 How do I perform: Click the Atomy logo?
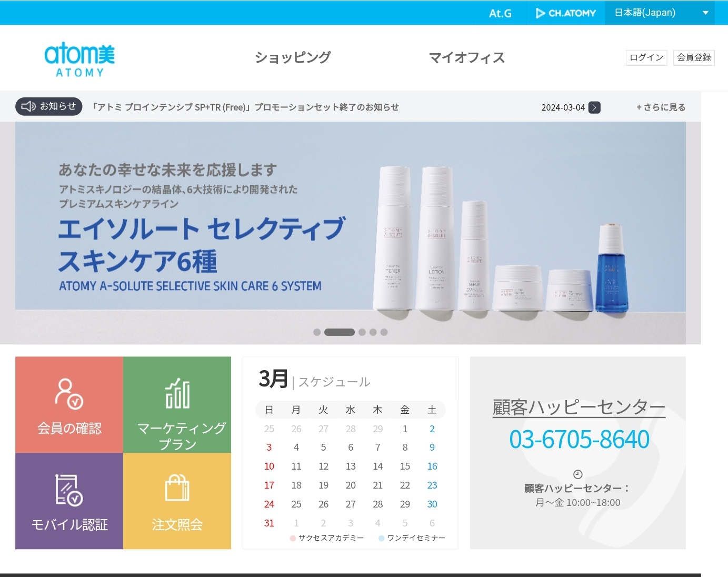[79, 59]
